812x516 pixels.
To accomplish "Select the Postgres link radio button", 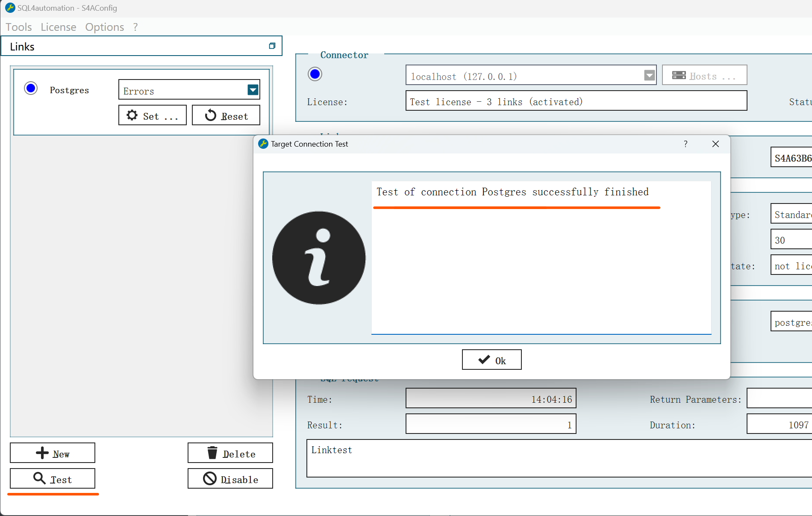I will tap(31, 88).
